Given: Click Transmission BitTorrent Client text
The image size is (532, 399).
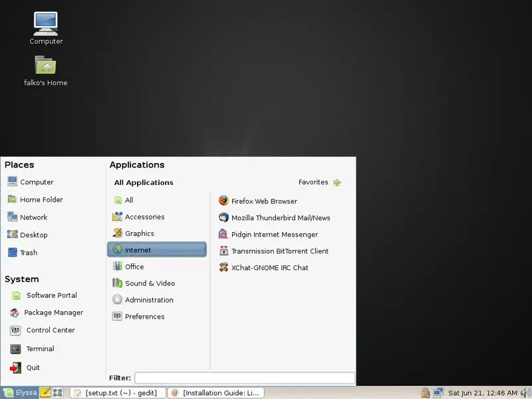Looking at the screenshot, I should click(x=280, y=251).
